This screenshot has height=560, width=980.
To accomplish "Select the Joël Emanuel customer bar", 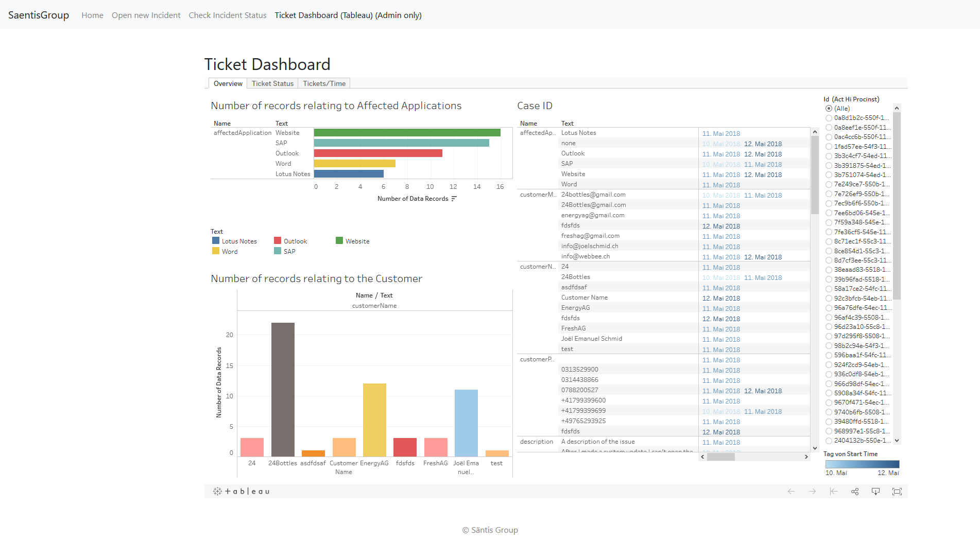I will [x=466, y=423].
